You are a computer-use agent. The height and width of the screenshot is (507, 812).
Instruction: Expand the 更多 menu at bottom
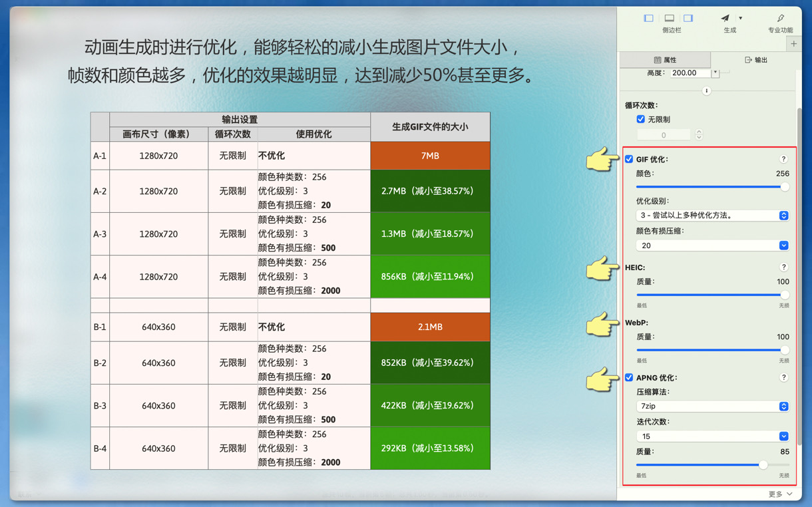coord(780,494)
